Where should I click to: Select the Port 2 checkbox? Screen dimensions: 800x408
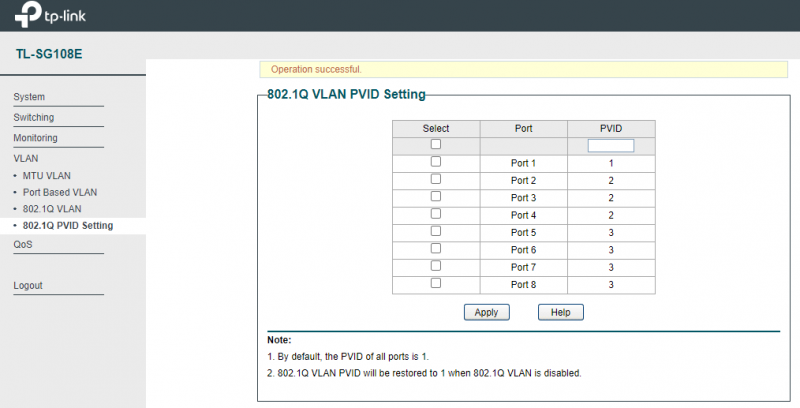coord(435,179)
